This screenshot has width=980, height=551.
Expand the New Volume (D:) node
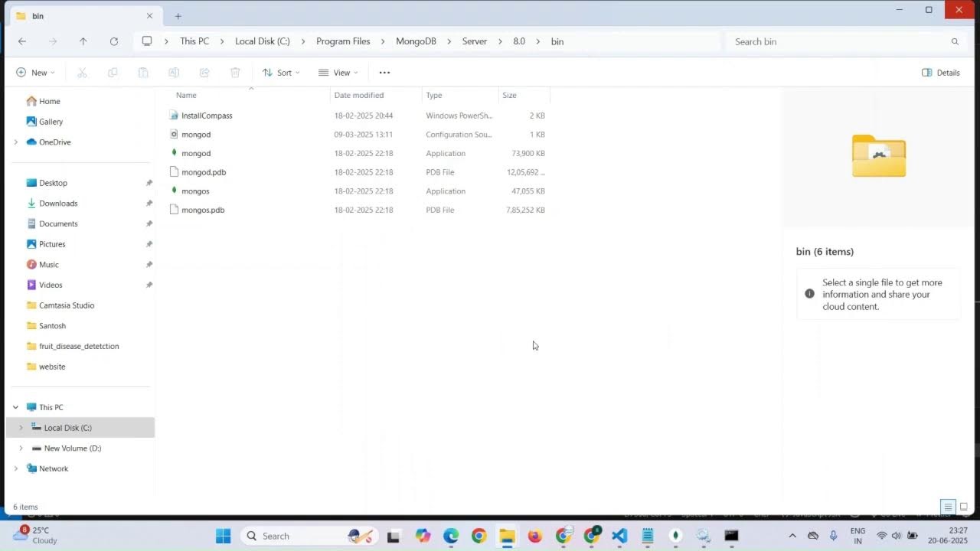point(21,448)
